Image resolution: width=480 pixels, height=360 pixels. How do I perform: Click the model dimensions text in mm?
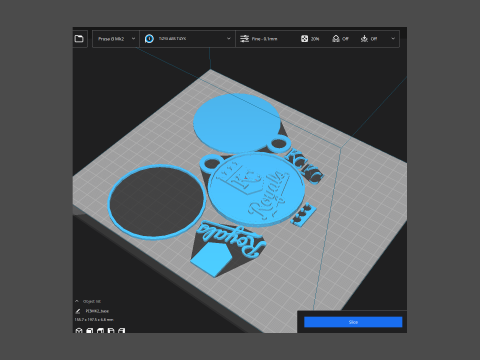pyautogui.click(x=94, y=320)
